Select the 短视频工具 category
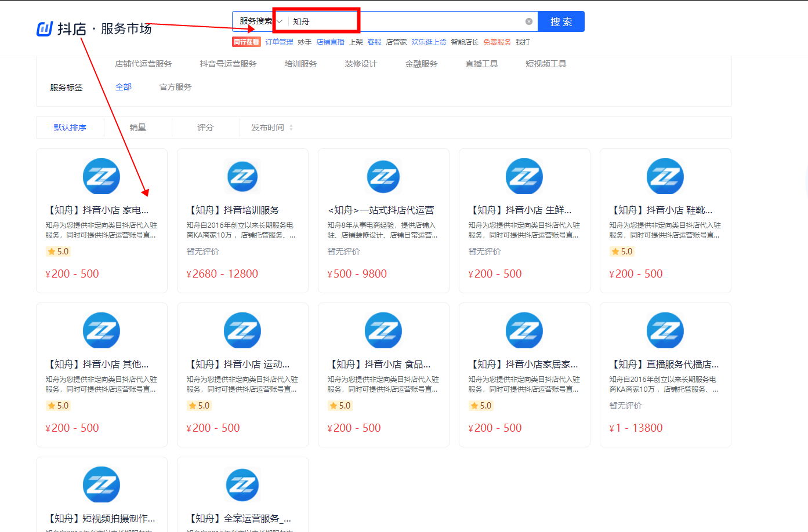808x532 pixels. tap(546, 64)
